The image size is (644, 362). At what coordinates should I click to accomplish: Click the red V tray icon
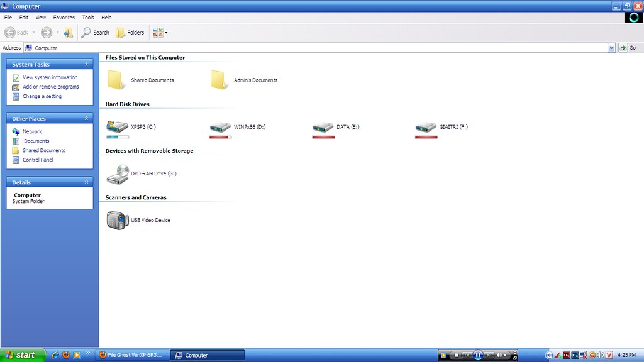(609, 355)
